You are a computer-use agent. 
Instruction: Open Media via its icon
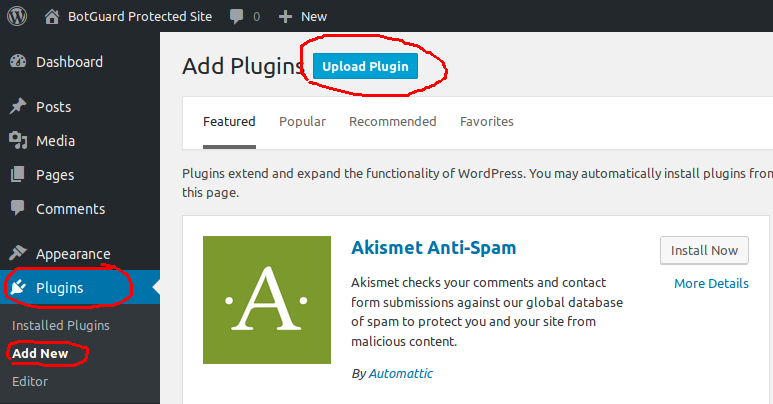coord(18,141)
